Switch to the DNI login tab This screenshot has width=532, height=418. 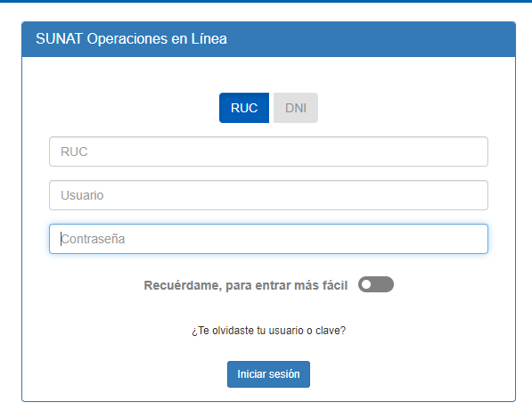[296, 108]
